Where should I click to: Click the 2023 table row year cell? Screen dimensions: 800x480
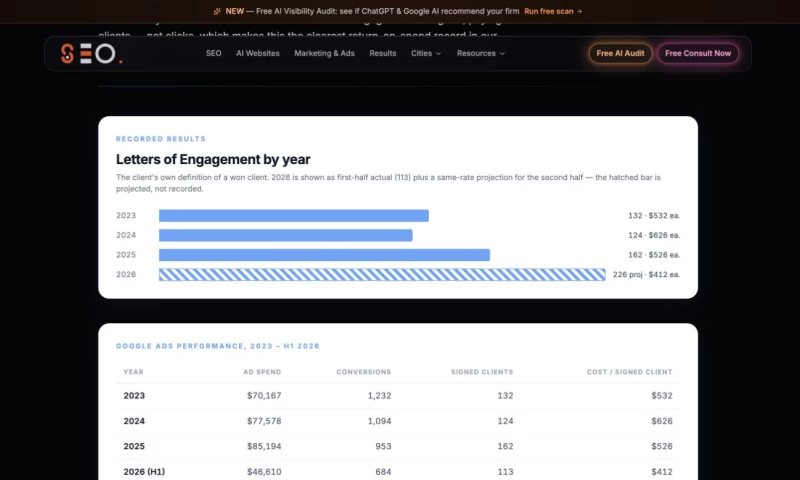134,395
